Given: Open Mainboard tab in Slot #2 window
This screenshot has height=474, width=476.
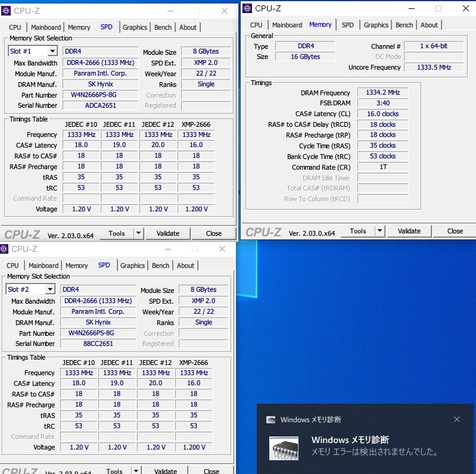Looking at the screenshot, I should tap(43, 266).
